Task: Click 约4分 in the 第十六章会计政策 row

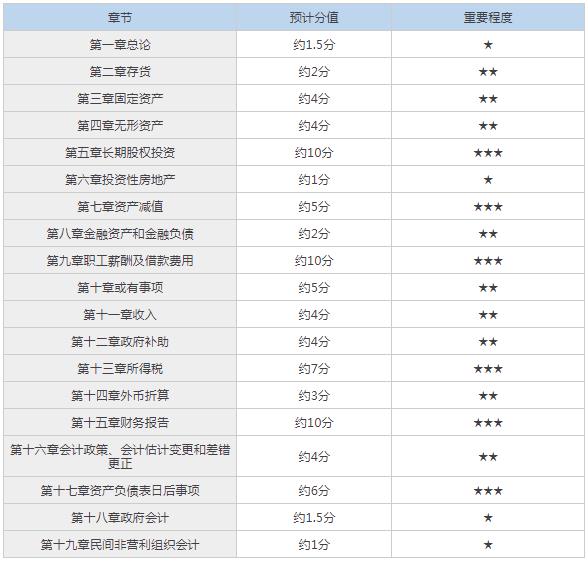Action: click(x=314, y=456)
